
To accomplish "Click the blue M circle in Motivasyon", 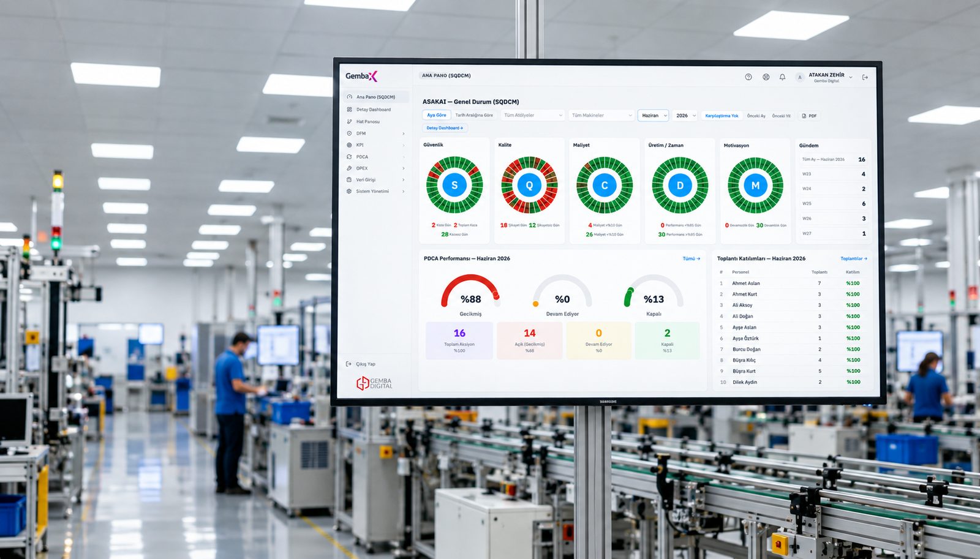I will click(755, 185).
